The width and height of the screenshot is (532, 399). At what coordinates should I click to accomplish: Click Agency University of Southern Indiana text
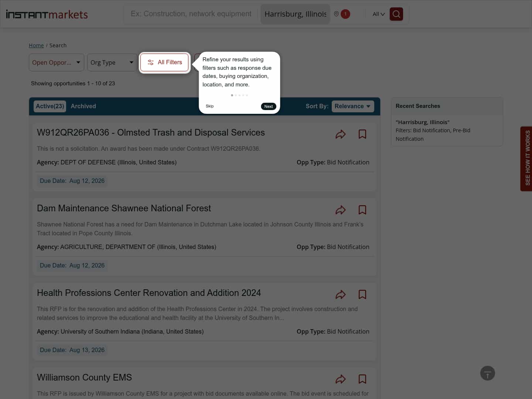pyautogui.click(x=120, y=332)
